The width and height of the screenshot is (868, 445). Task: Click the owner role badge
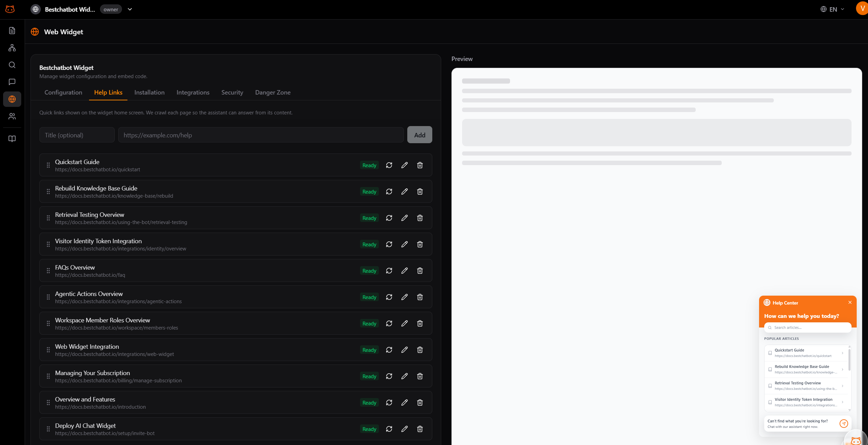tap(111, 10)
